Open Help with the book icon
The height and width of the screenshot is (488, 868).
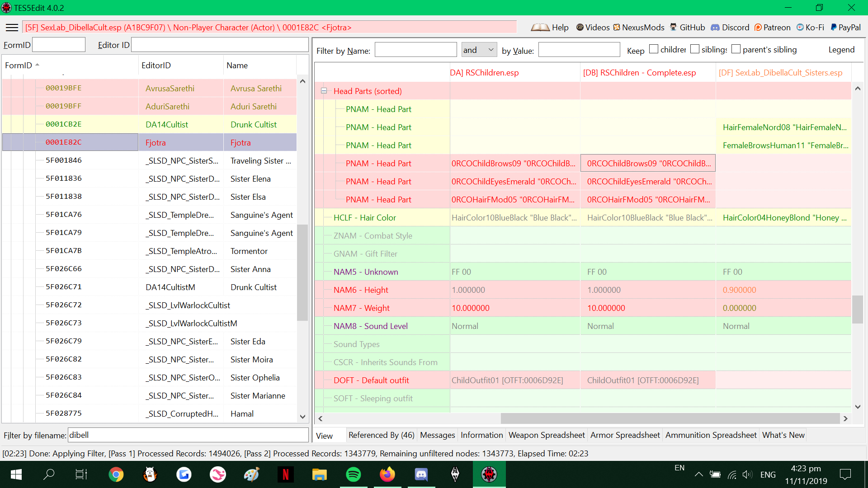coord(550,28)
